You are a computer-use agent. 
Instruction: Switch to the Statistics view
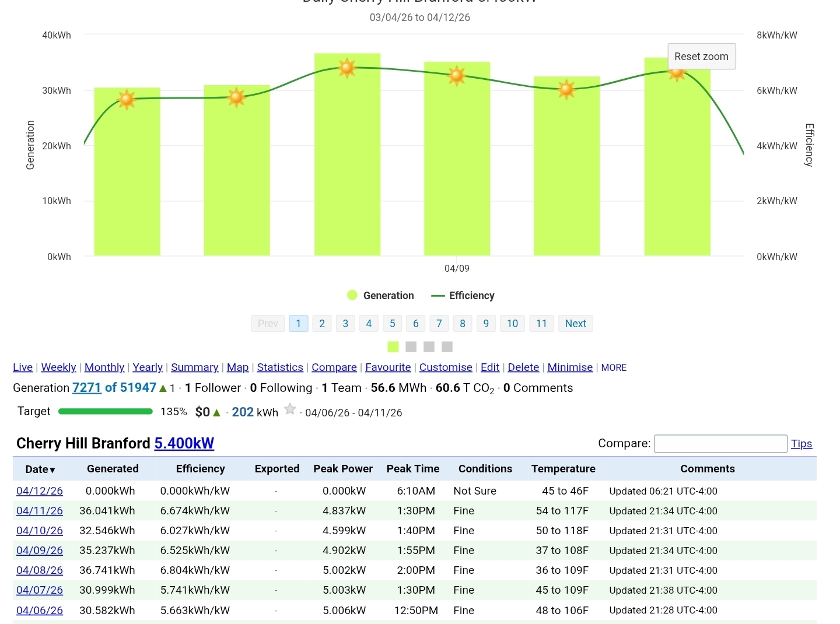tap(280, 367)
